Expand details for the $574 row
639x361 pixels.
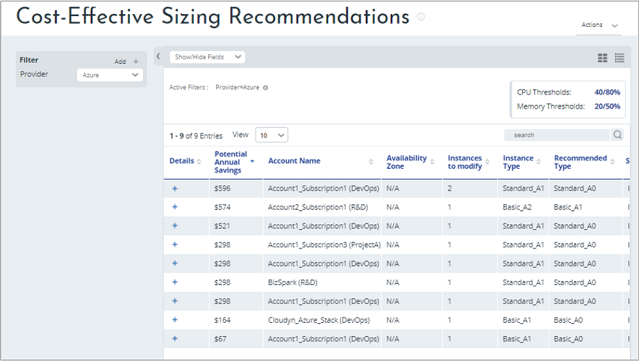click(x=175, y=207)
